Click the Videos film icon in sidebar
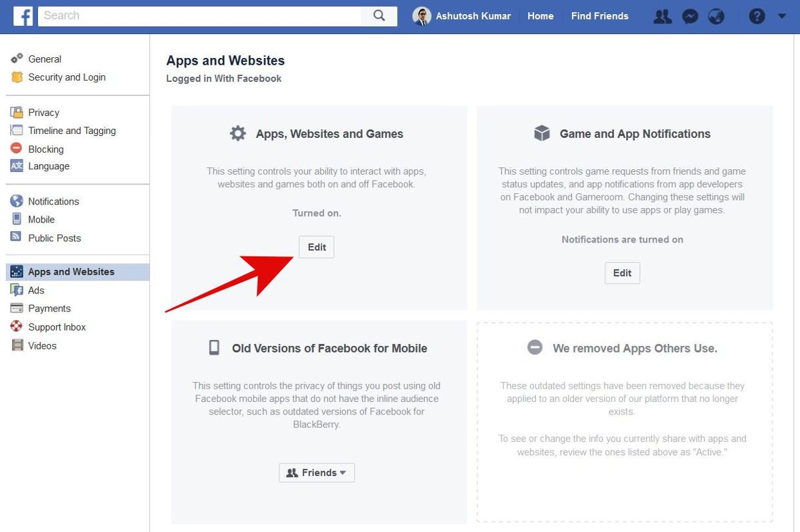This screenshot has width=800, height=532. (17, 345)
